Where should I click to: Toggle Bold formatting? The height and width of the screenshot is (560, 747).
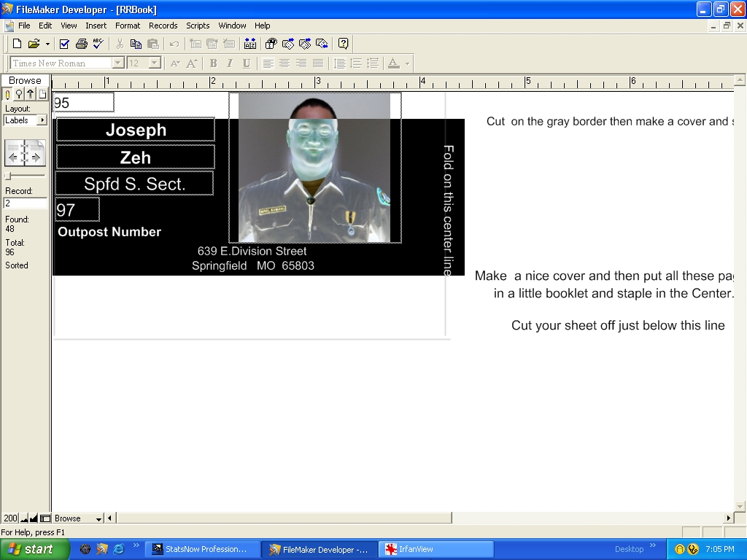213,63
